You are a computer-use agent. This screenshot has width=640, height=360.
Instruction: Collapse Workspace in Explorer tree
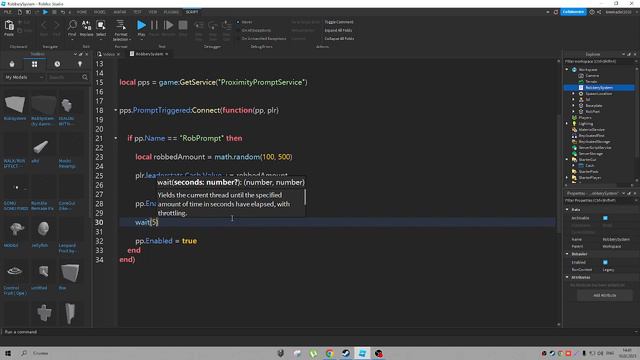point(567,70)
